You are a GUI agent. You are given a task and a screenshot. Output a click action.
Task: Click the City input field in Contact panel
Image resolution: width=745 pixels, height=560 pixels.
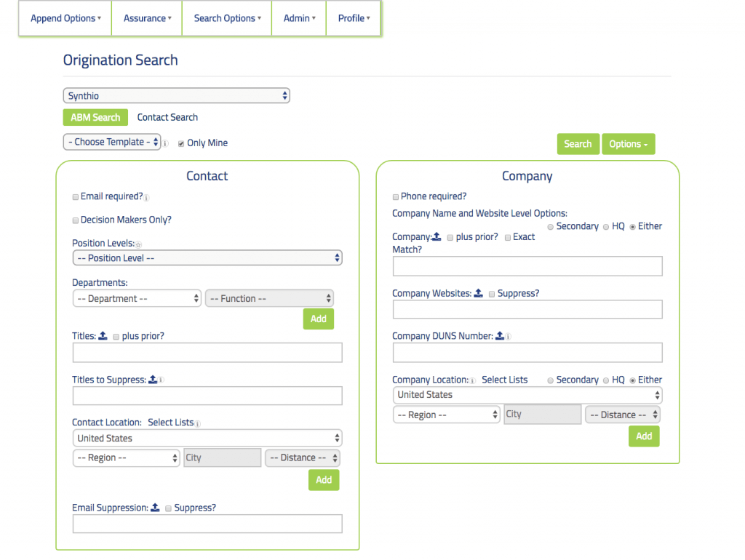pyautogui.click(x=222, y=457)
